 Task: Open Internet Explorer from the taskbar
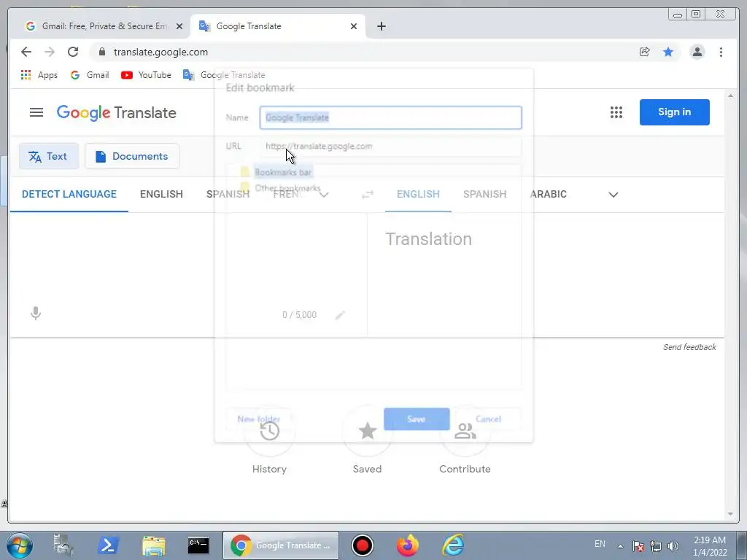pyautogui.click(x=452, y=545)
